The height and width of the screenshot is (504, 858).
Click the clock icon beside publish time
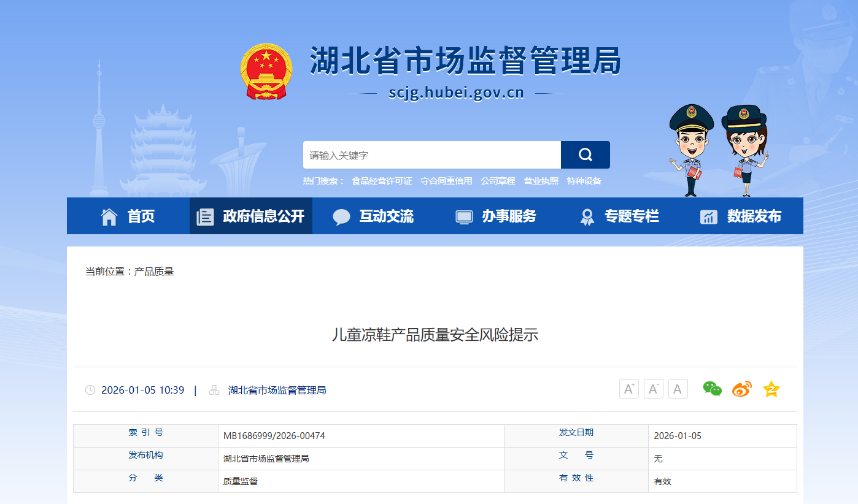pos(90,390)
